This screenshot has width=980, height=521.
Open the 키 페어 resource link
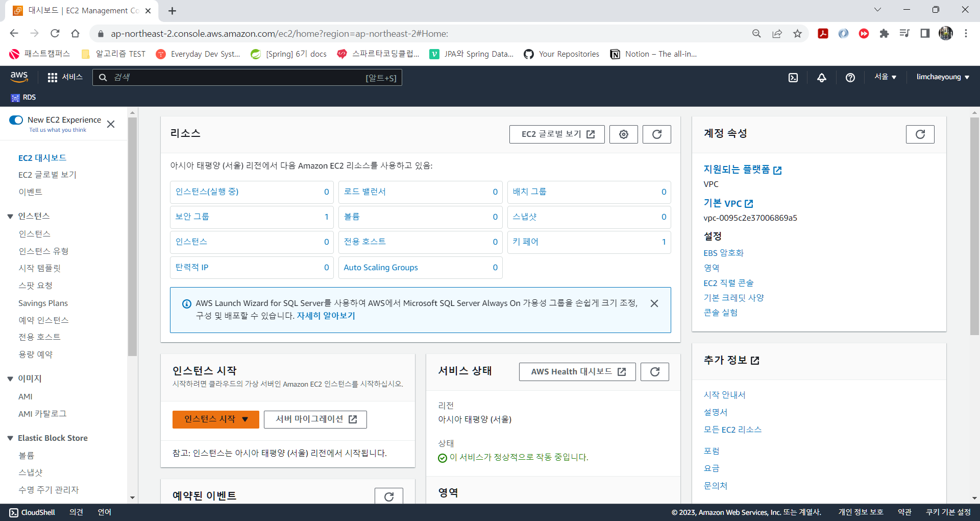525,242
